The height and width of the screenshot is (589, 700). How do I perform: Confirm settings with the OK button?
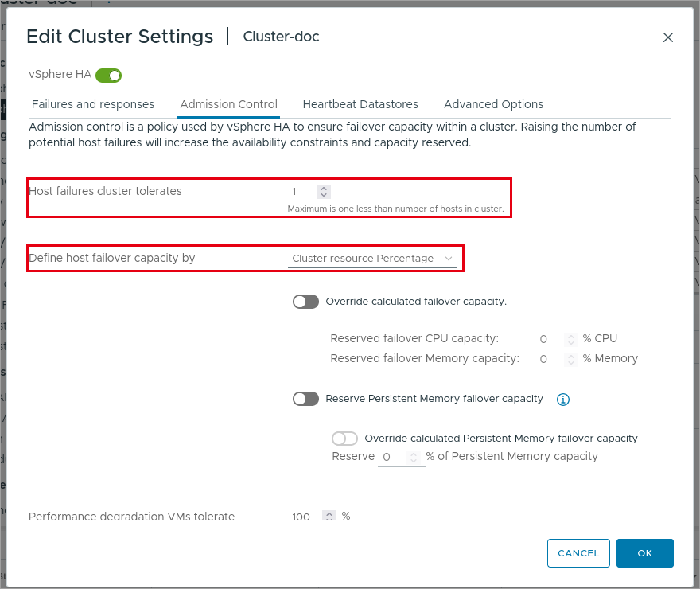point(644,553)
